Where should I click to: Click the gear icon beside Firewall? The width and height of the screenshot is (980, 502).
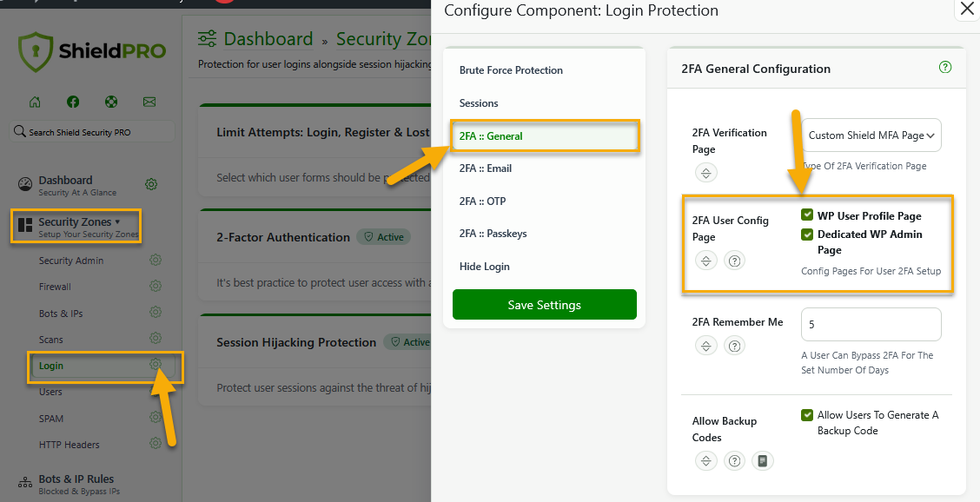[x=156, y=286]
